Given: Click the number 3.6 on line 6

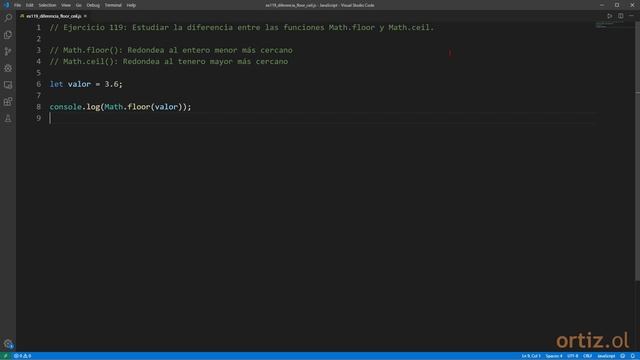Looking at the screenshot, I should (x=111, y=84).
